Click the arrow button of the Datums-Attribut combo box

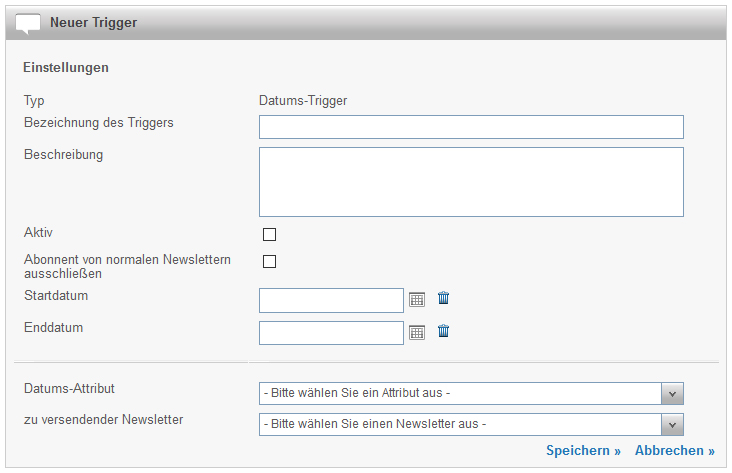coord(673,393)
